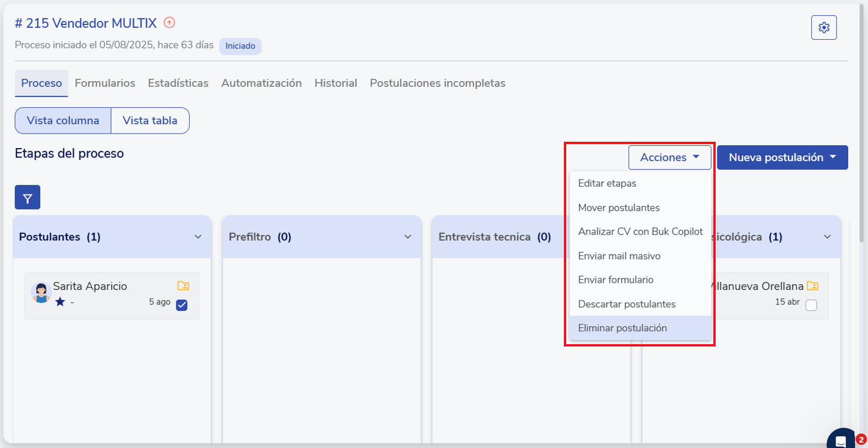Switch to Vista tabla view

point(150,121)
